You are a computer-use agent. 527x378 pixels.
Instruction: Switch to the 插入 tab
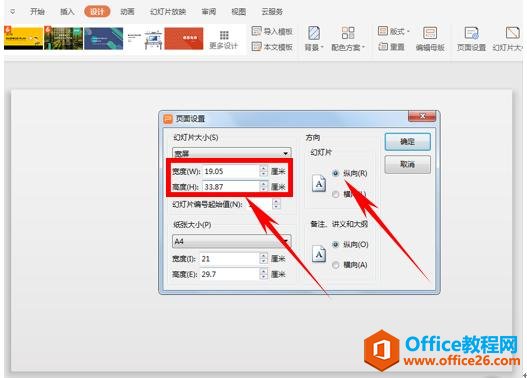pyautogui.click(x=67, y=12)
